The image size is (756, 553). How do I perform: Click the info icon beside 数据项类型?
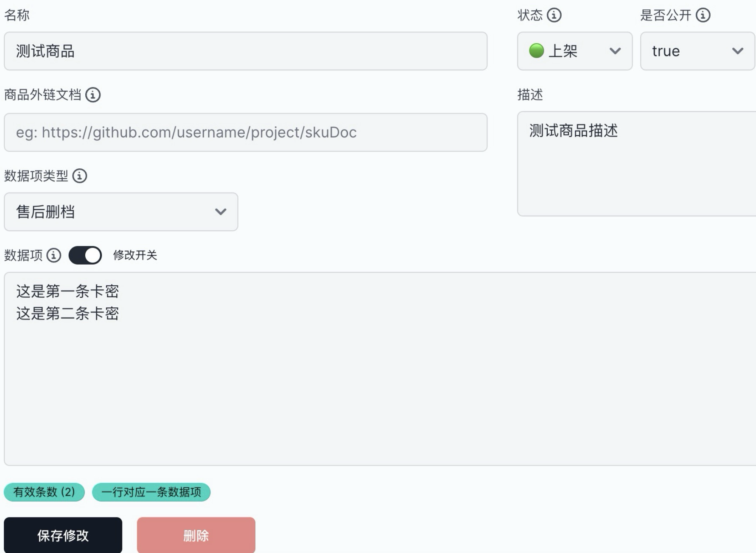tap(80, 176)
